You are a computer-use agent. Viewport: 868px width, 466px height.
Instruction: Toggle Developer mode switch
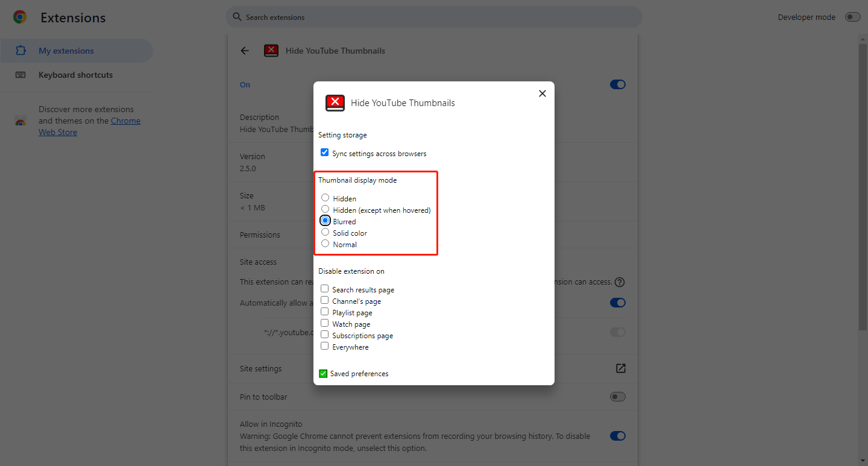[x=853, y=17]
